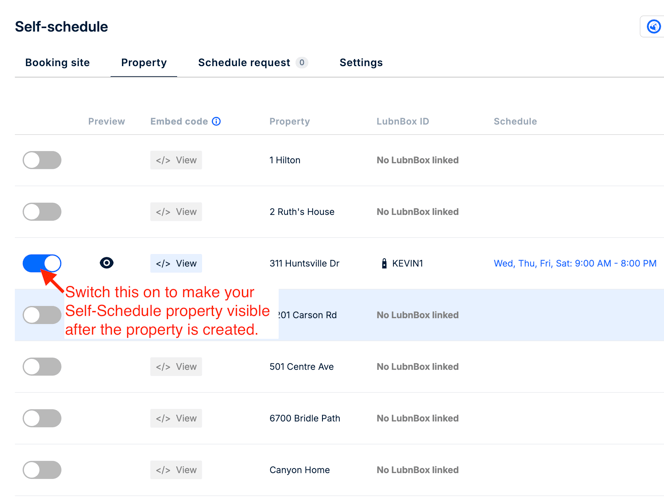Click View embed code for 1 Hilton
664x497 pixels.
[x=176, y=160]
